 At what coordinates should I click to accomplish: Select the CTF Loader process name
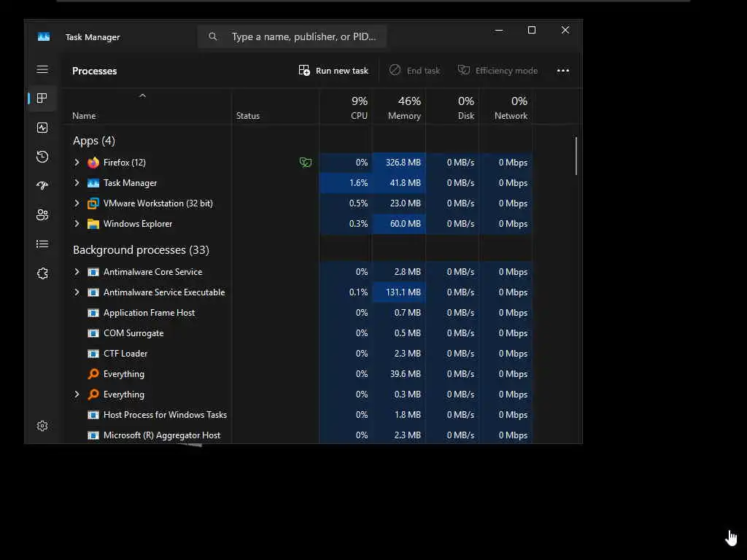(x=125, y=354)
